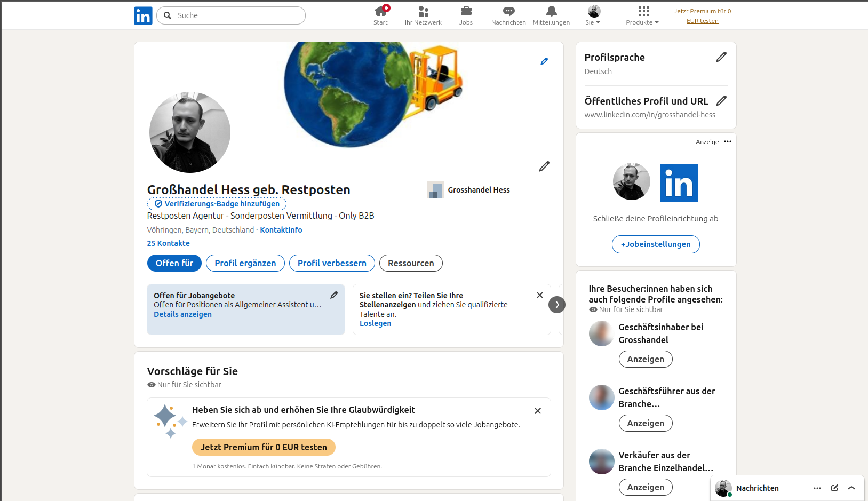Expand the Sie profile dropdown
This screenshot has width=868, height=501.
593,15
